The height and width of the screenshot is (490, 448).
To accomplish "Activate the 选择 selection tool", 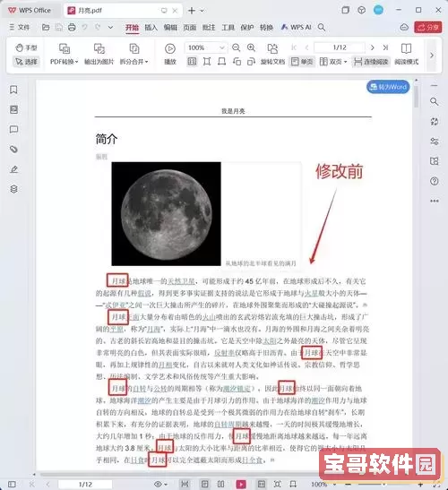I will (26, 62).
